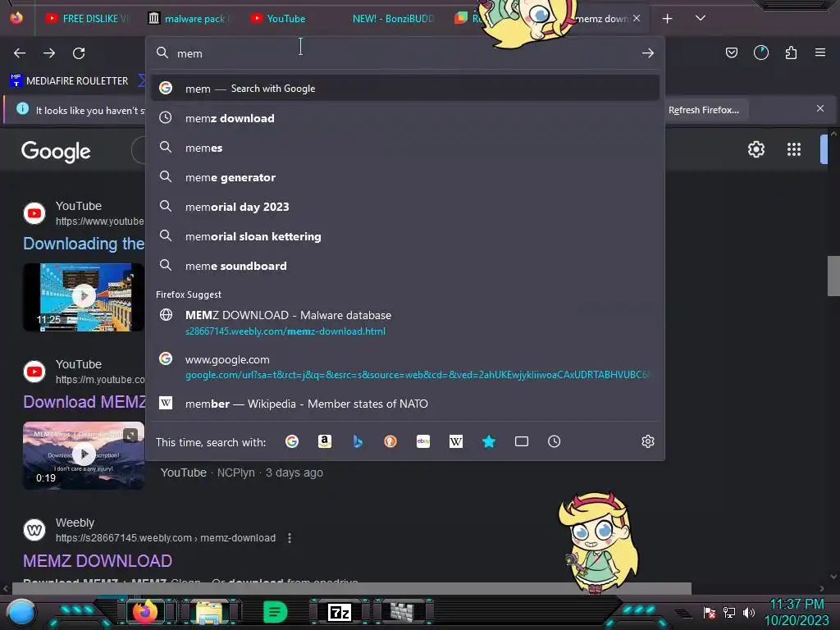Open the Extensions puzzle icon
The image size is (840, 630).
click(x=791, y=52)
